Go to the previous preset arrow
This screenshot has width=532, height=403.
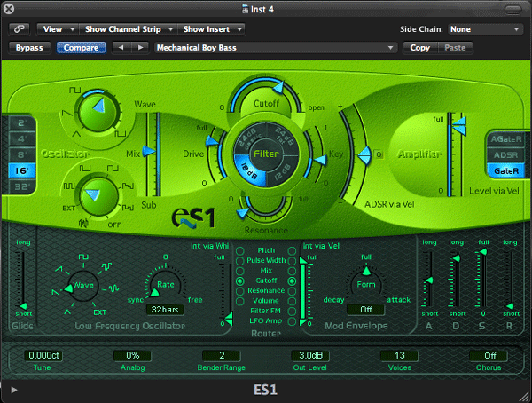[123, 47]
